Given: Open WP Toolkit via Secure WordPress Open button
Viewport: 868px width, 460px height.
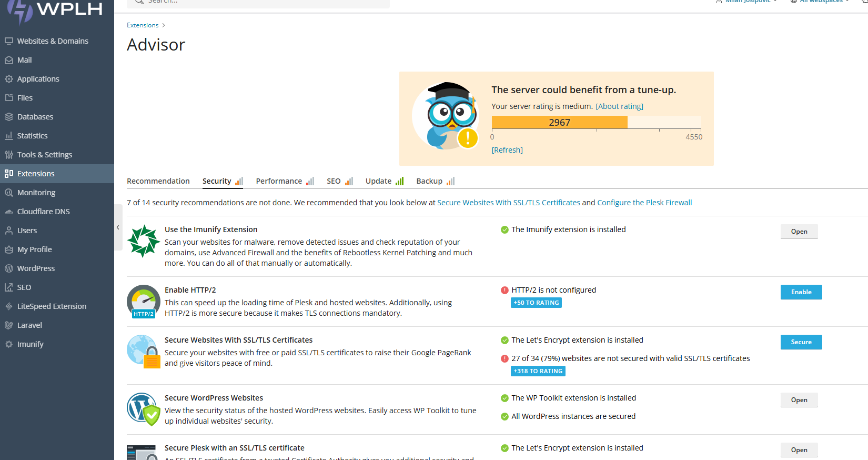Looking at the screenshot, I should [x=799, y=400].
